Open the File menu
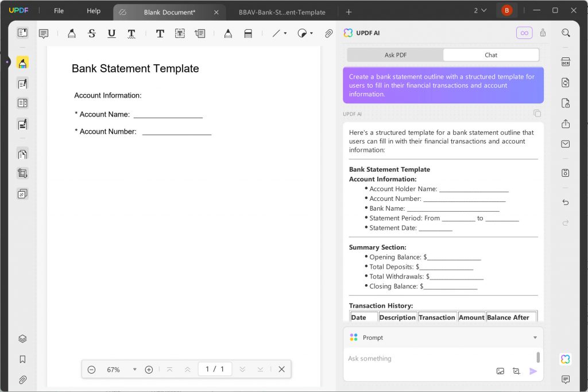Image resolution: width=588 pixels, height=392 pixels. 58,10
